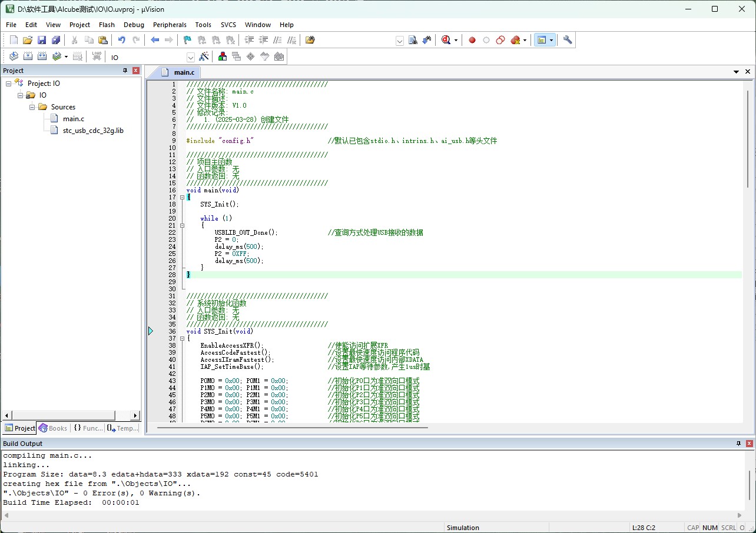
Task: Toggle code folding at main function brace
Action: pos(183,197)
